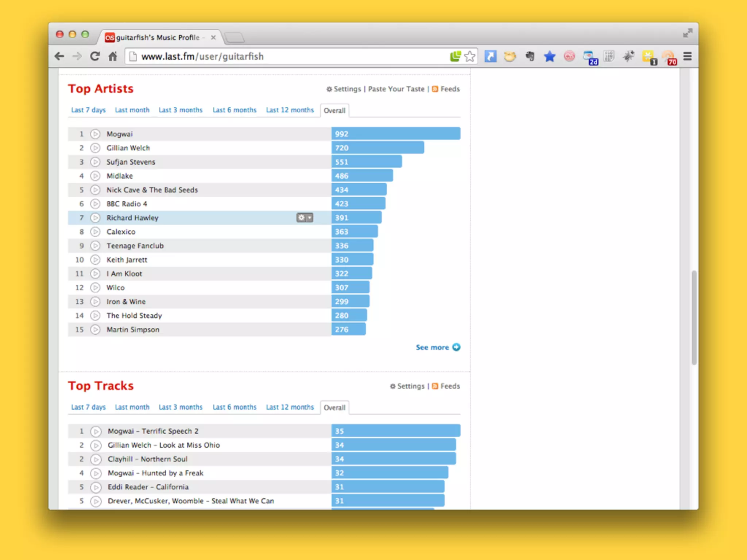Play Gillian Welch from Top Artists
Screen dimensions: 747x560
(x=95, y=148)
